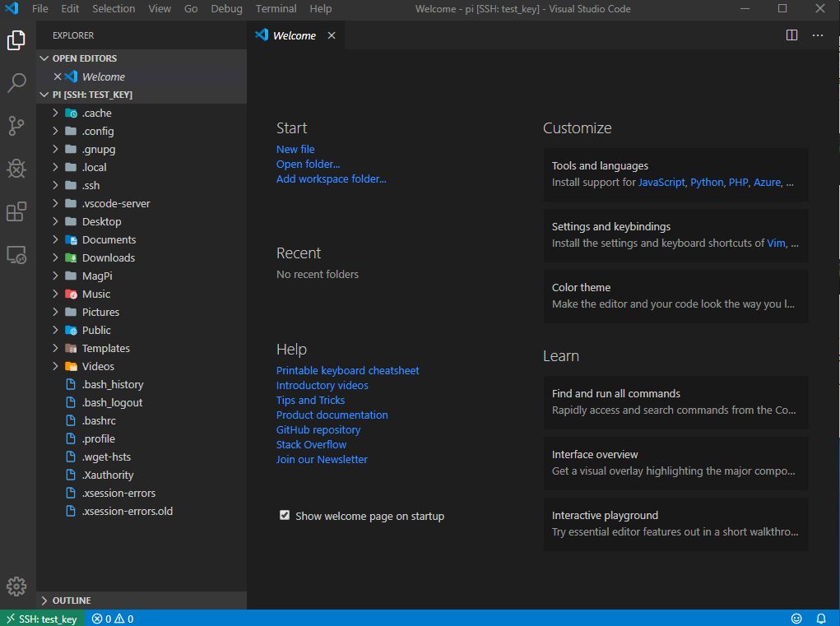Viewport: 840px width, 626px height.
Task: Click the VS Code logo in title bar
Action: [12, 8]
